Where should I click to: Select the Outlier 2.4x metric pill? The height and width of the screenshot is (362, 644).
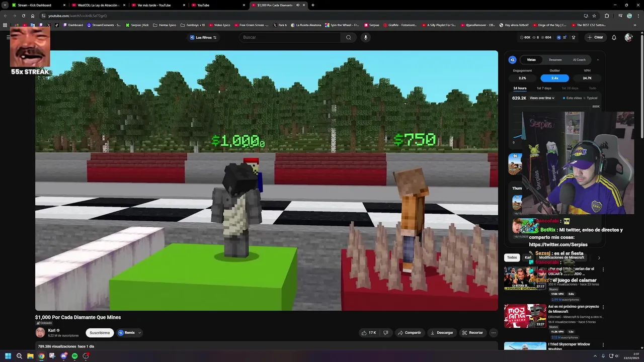coord(555,78)
